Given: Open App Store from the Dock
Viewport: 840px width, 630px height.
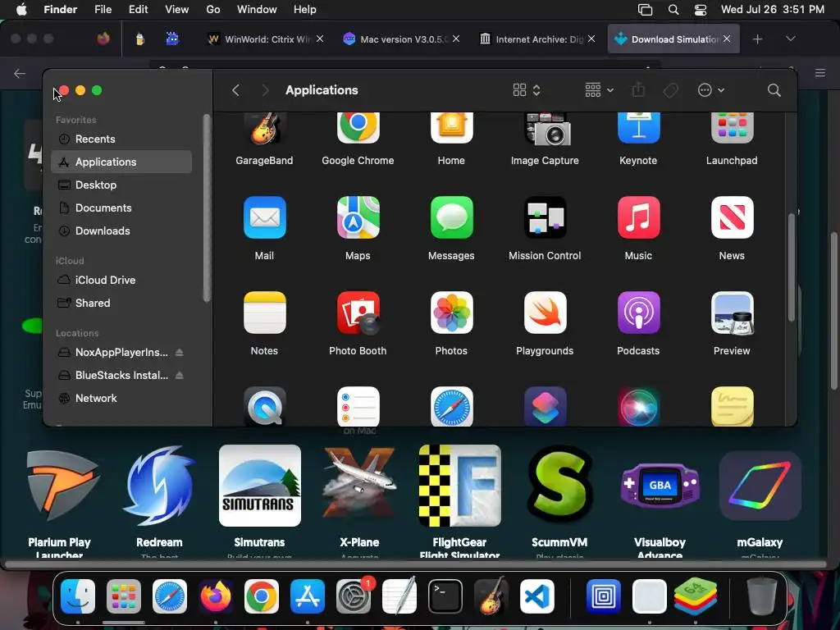Looking at the screenshot, I should pyautogui.click(x=308, y=596).
